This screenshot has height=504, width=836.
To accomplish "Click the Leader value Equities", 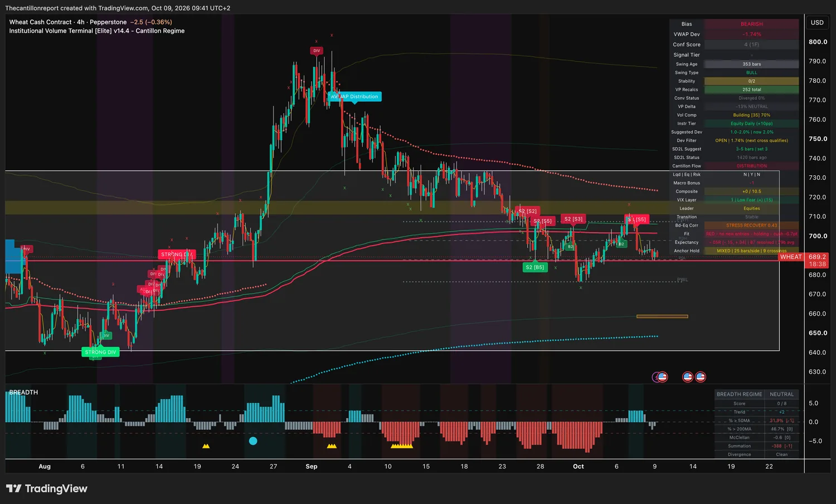I will coord(752,209).
